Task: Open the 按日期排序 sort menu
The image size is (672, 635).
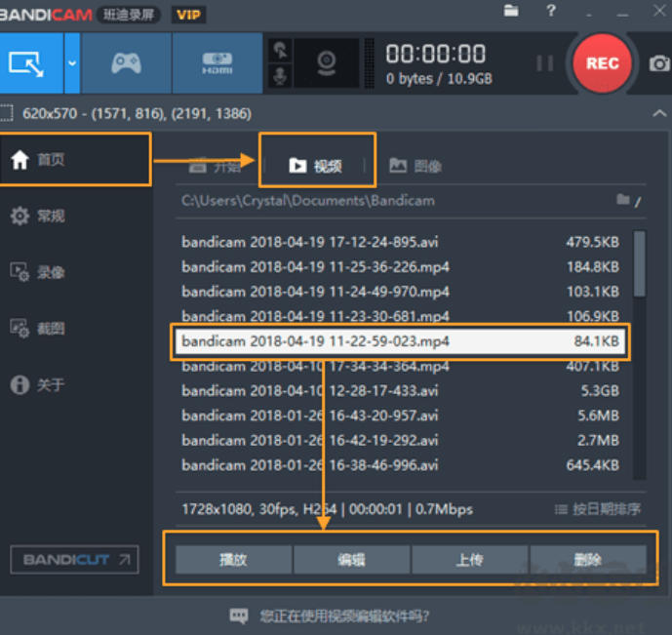Action: (599, 508)
